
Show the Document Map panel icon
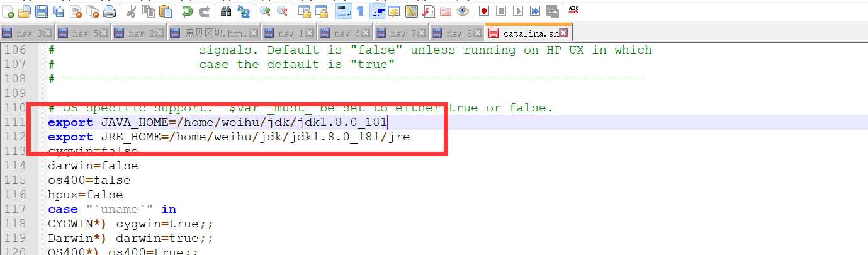(411, 11)
